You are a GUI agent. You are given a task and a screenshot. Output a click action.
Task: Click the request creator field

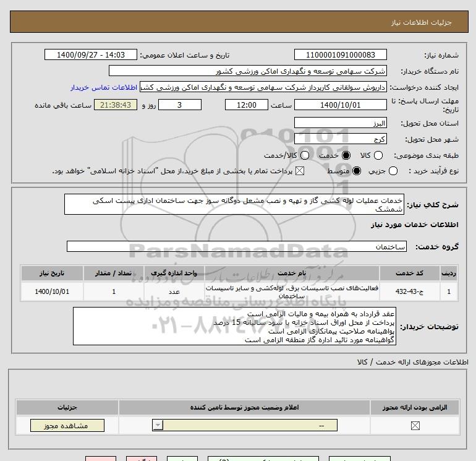pyautogui.click(x=263, y=87)
